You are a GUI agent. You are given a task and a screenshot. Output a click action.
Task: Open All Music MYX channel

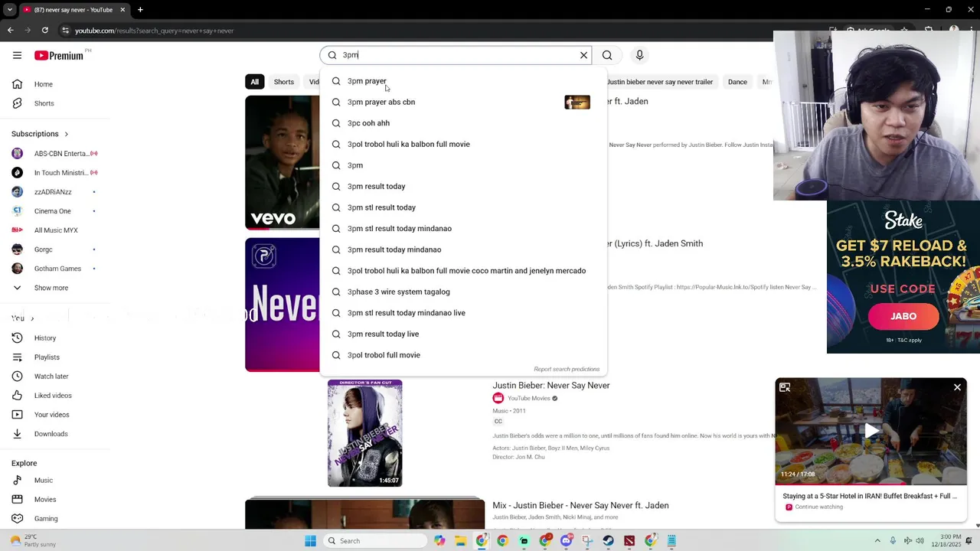coord(55,230)
